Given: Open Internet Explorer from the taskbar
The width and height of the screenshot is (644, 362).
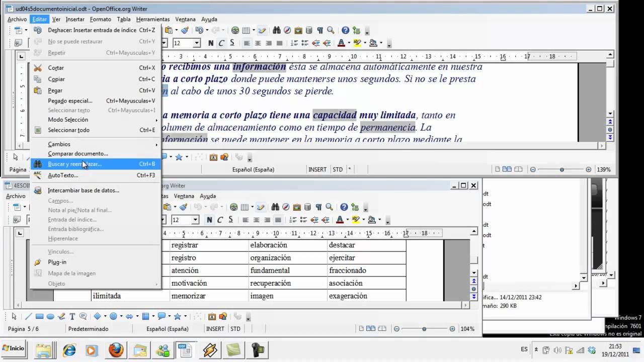Looking at the screenshot, I should click(x=68, y=349).
